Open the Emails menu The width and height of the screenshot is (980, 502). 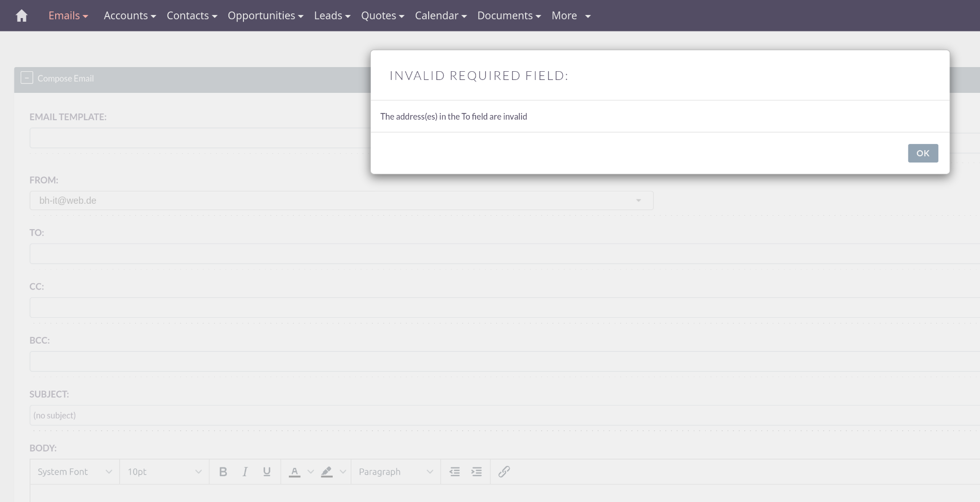click(x=68, y=15)
